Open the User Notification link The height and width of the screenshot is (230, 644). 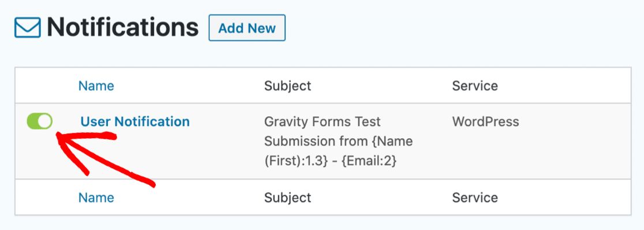click(135, 122)
